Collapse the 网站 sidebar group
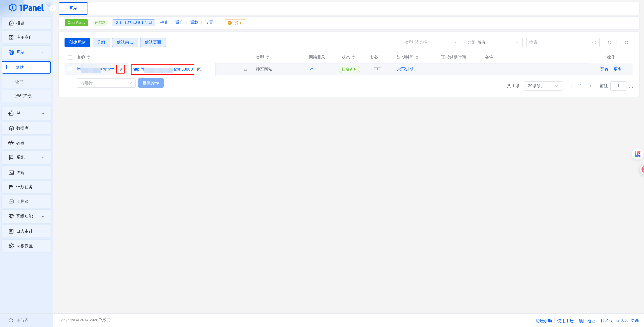This screenshot has width=644, height=327. pos(26,52)
